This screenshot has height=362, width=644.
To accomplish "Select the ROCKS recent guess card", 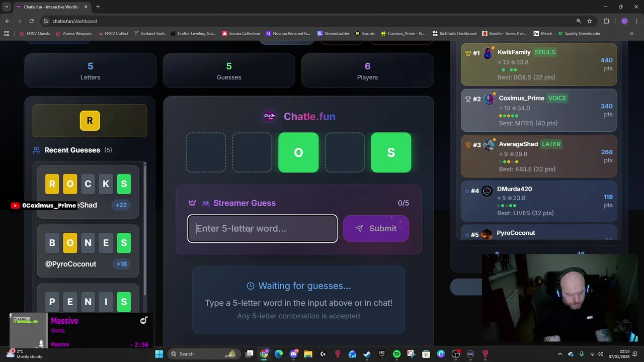I will 88,192.
